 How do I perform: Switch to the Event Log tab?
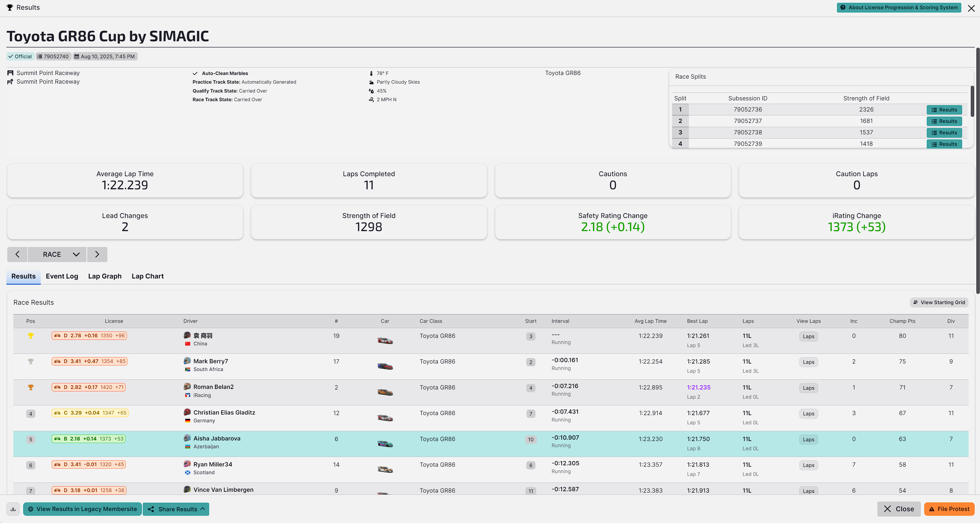[62, 276]
